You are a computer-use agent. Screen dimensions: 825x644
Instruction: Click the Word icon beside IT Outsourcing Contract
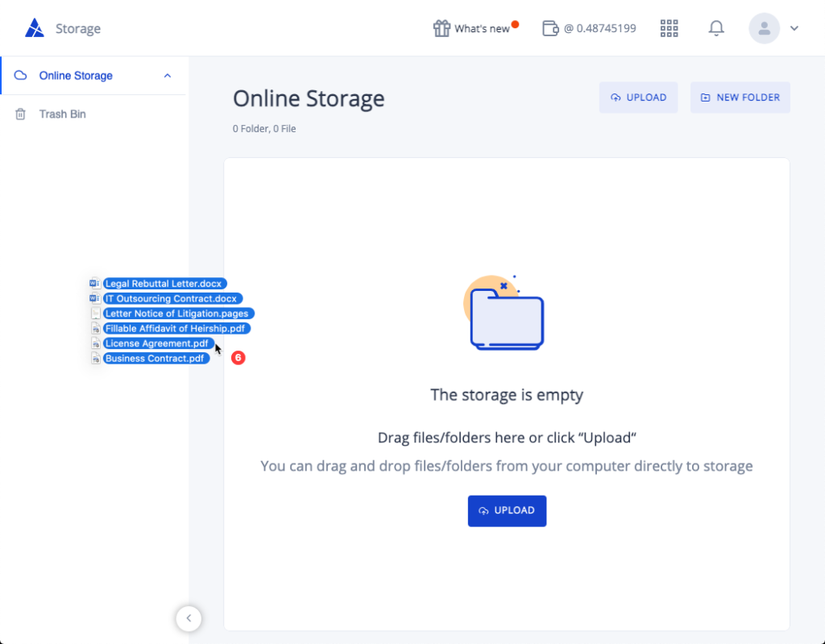coord(95,298)
